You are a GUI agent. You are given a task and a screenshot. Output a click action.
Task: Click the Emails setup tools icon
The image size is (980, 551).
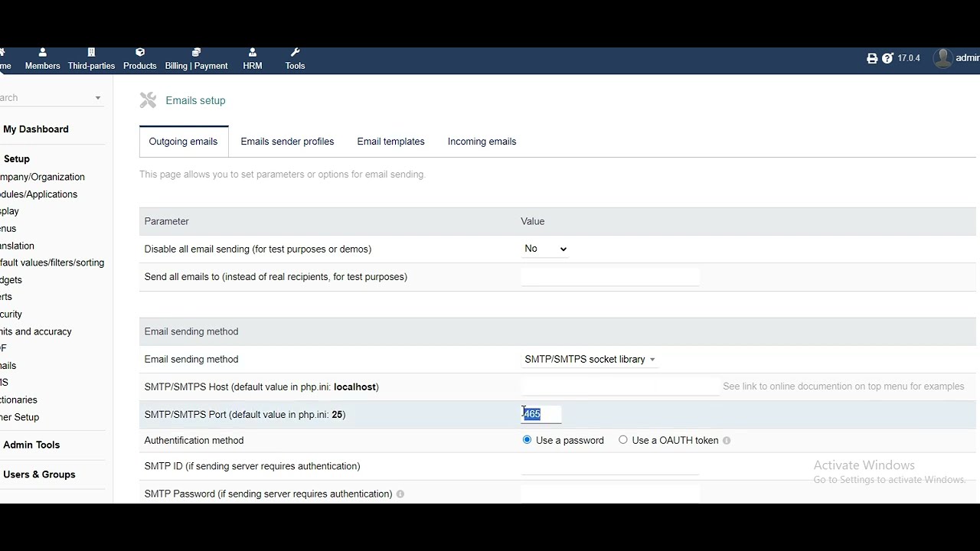(x=148, y=100)
